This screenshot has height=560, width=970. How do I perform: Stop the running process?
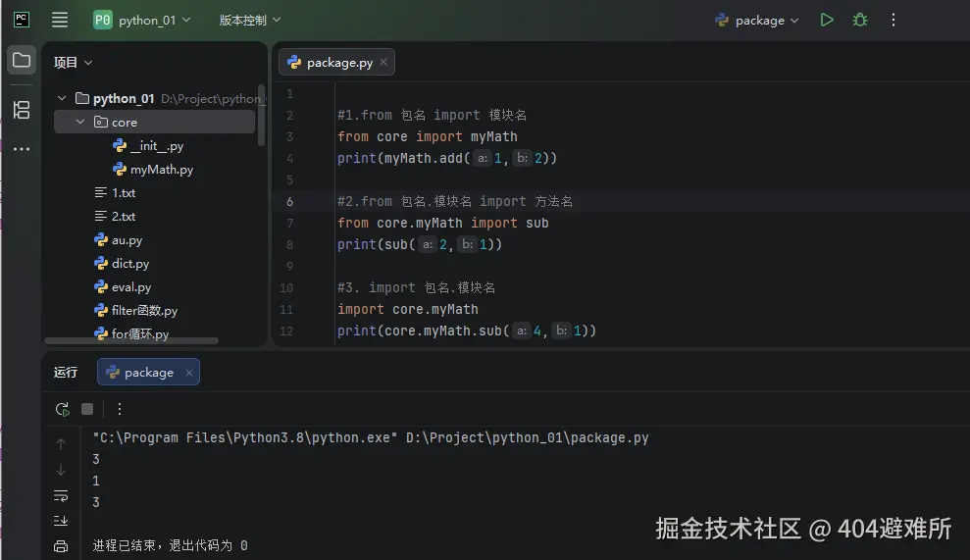(87, 409)
